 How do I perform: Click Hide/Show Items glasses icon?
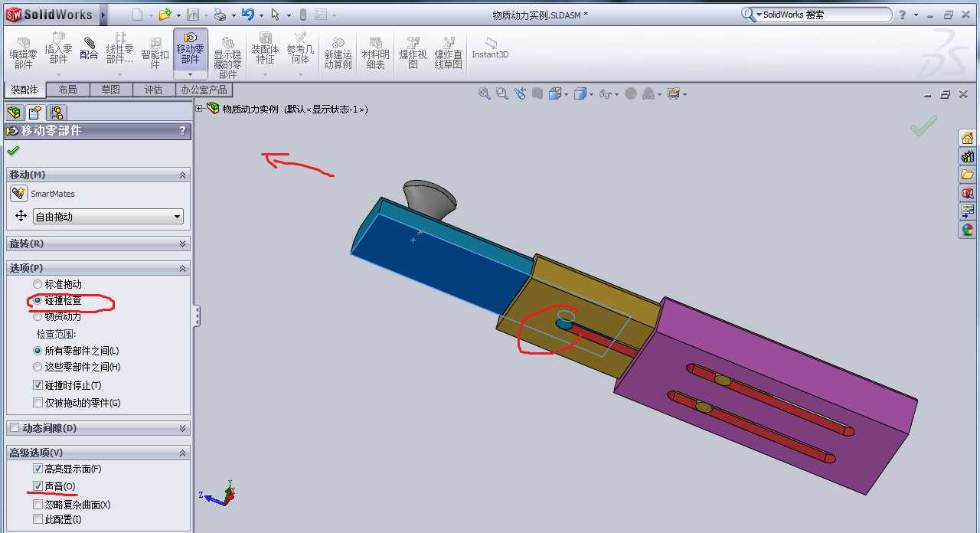[606, 93]
